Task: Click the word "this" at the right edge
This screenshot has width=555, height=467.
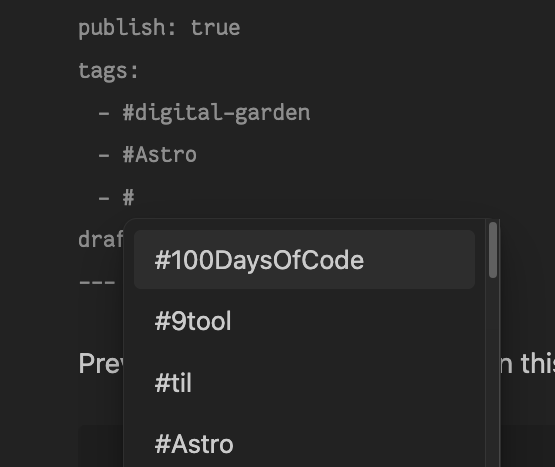Action: coord(537,363)
